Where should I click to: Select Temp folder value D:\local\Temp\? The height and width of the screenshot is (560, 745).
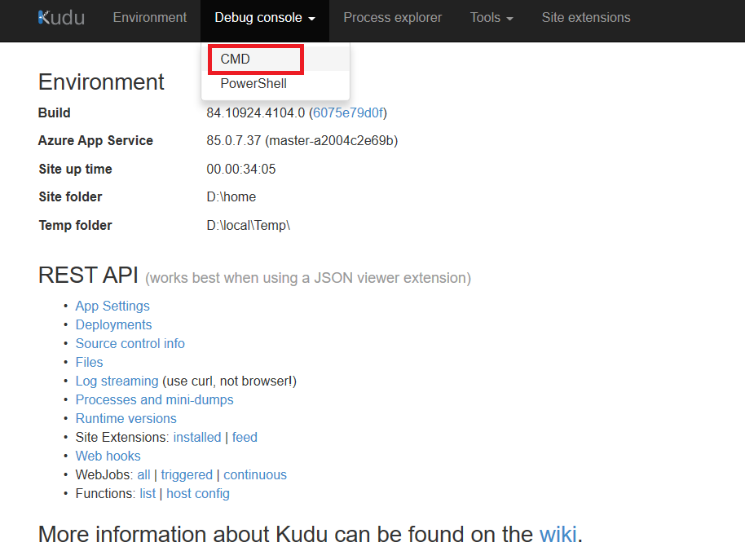(248, 225)
